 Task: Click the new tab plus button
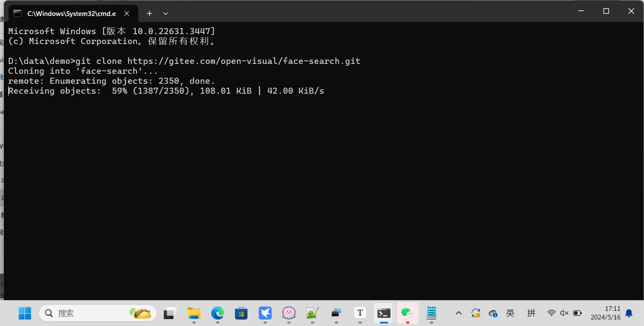coord(149,13)
